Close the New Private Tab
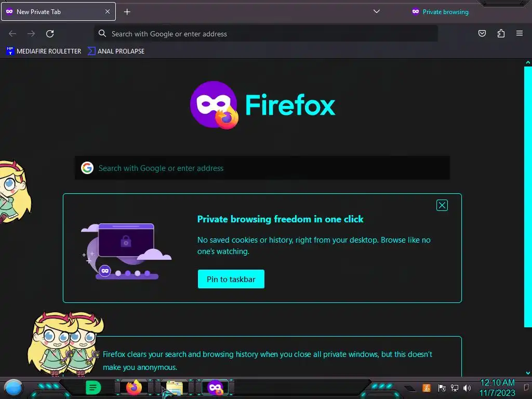This screenshot has width=532, height=399. [x=107, y=11]
